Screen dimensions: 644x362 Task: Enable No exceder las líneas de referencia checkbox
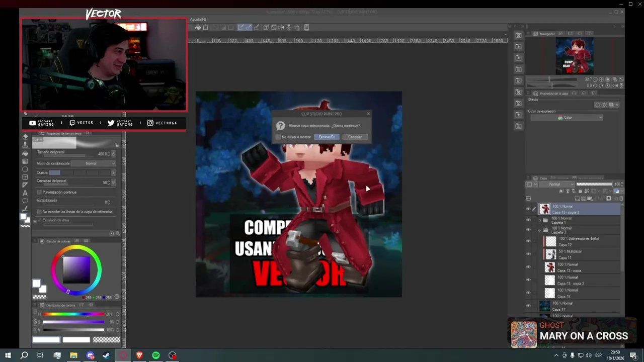(x=39, y=212)
